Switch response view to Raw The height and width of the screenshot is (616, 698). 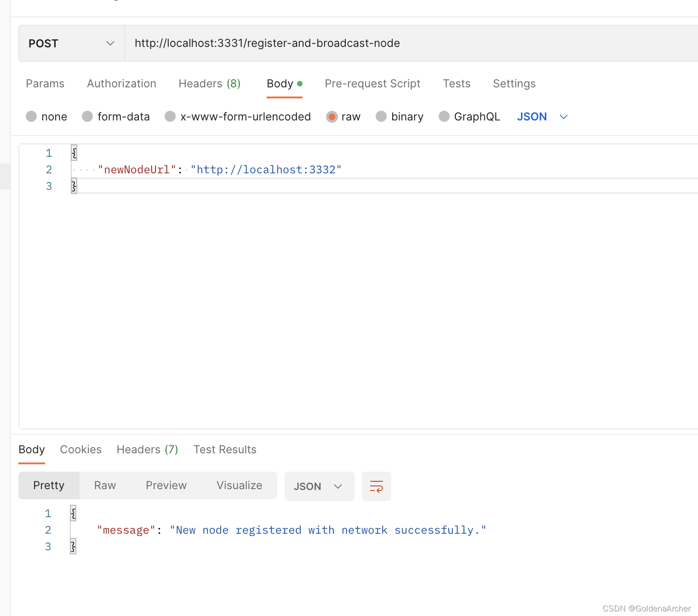[x=105, y=485]
